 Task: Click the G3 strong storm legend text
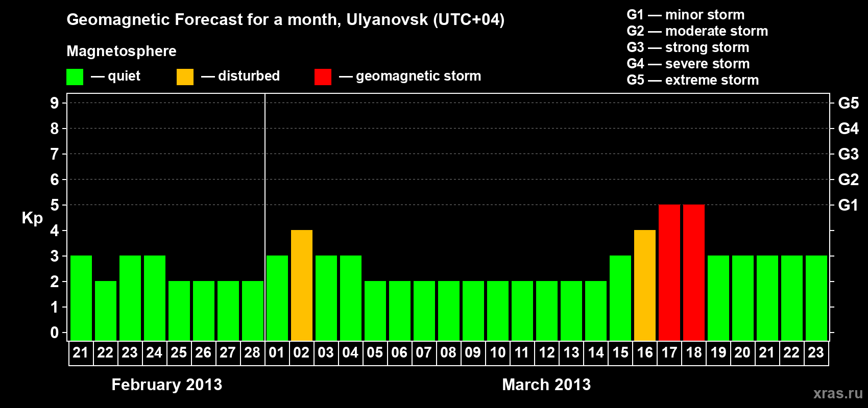click(688, 47)
